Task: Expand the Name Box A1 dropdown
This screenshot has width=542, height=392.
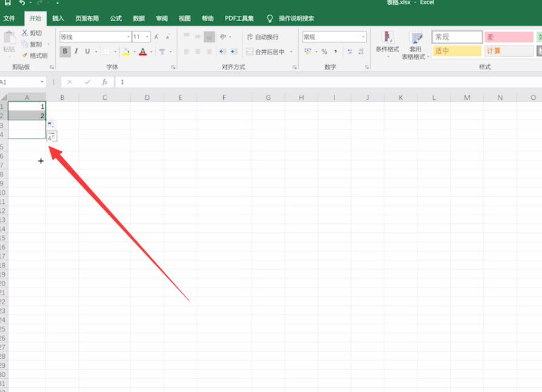Action: click(x=42, y=82)
